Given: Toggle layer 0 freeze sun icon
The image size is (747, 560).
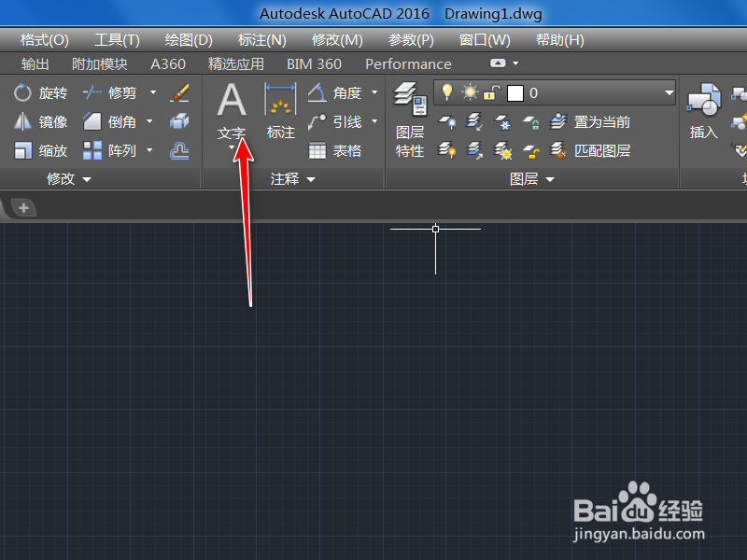Looking at the screenshot, I should pyautogui.click(x=470, y=92).
